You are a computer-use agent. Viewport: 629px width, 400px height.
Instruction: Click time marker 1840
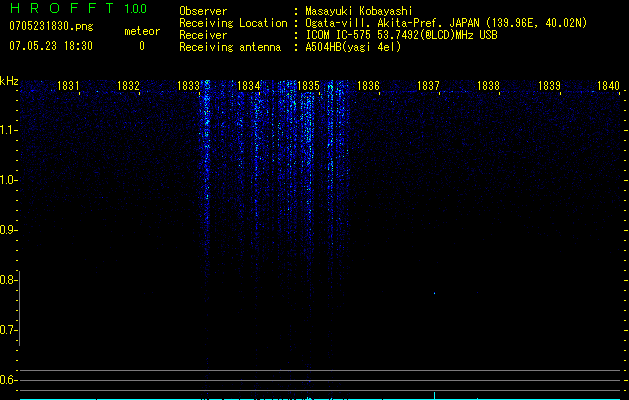[608, 86]
